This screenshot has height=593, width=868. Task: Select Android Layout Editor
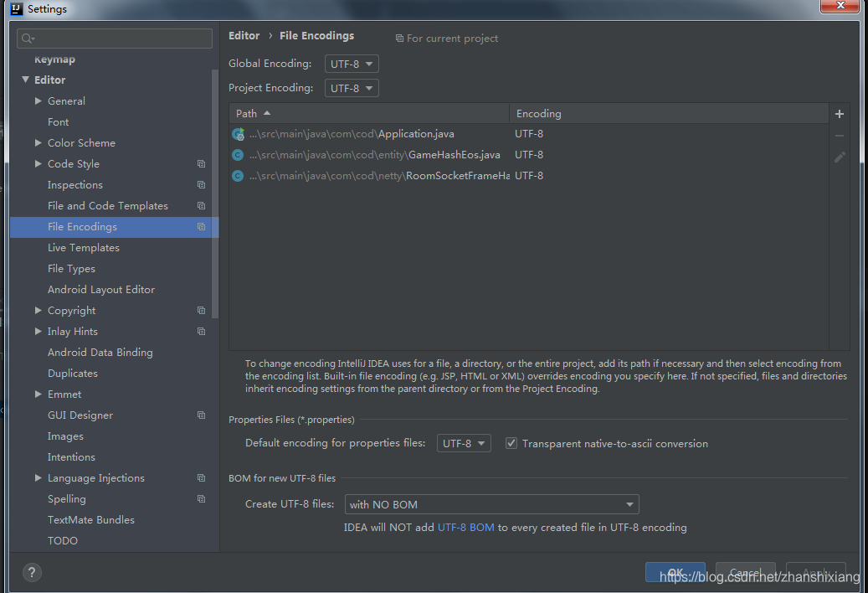pyautogui.click(x=101, y=290)
